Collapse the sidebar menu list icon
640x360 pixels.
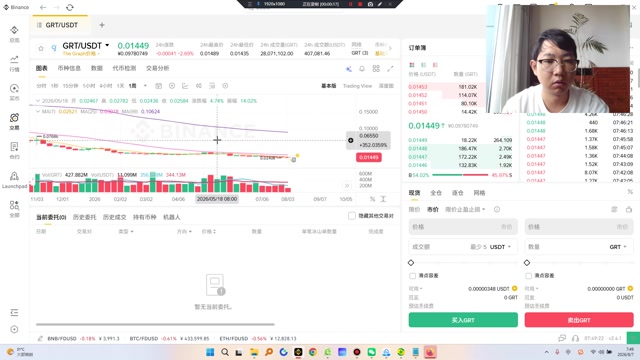tap(14, 313)
